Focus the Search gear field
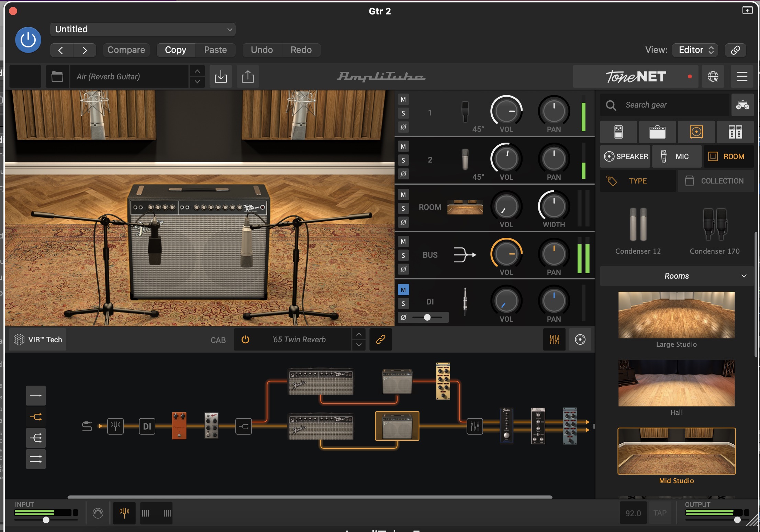760x532 pixels. tap(665, 105)
